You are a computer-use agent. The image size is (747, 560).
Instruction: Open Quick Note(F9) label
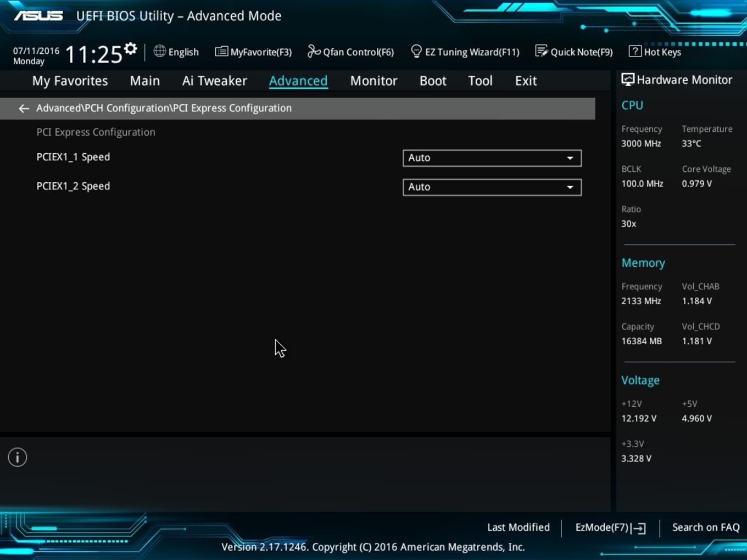click(582, 52)
